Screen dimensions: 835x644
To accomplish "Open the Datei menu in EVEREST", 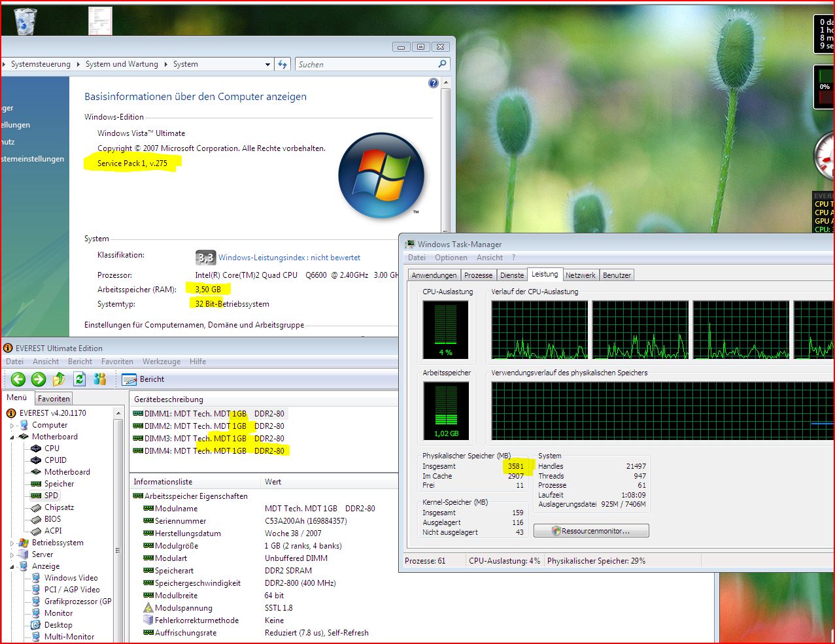I will (14, 362).
